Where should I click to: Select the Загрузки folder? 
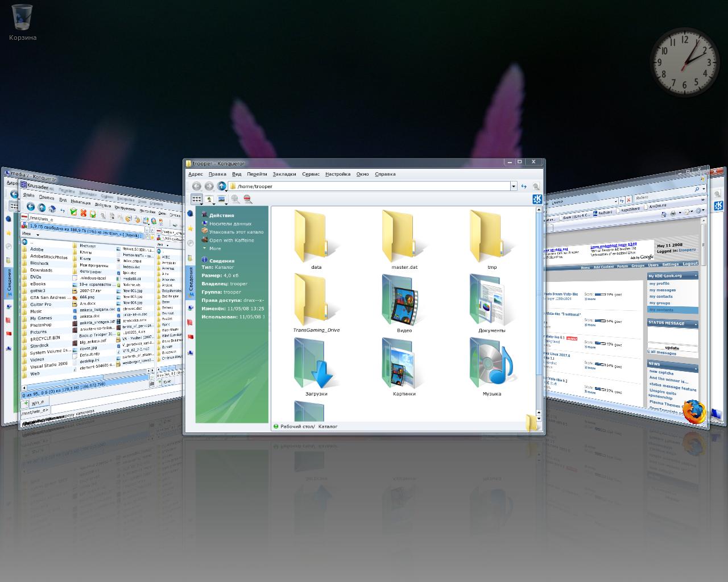pos(316,367)
